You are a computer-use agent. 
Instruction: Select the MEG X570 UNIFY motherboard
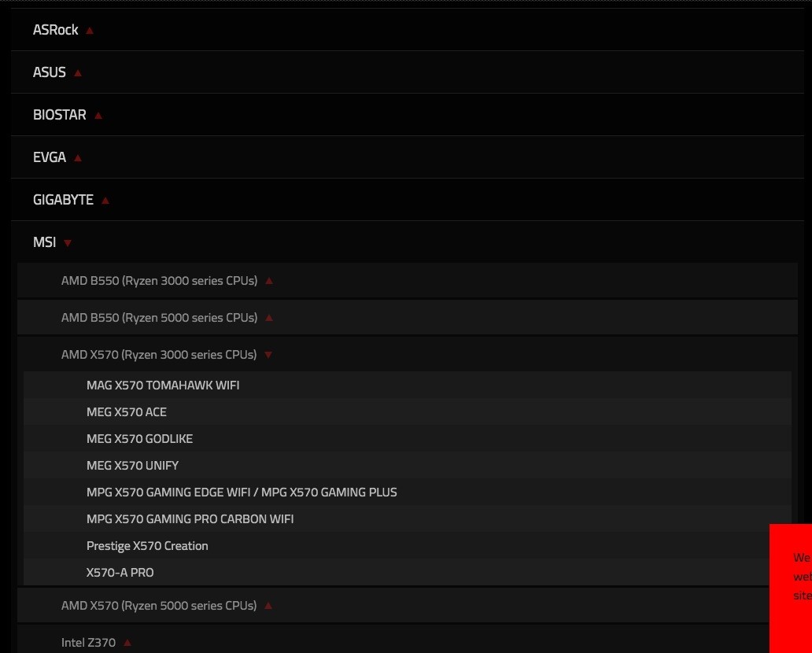408,466
